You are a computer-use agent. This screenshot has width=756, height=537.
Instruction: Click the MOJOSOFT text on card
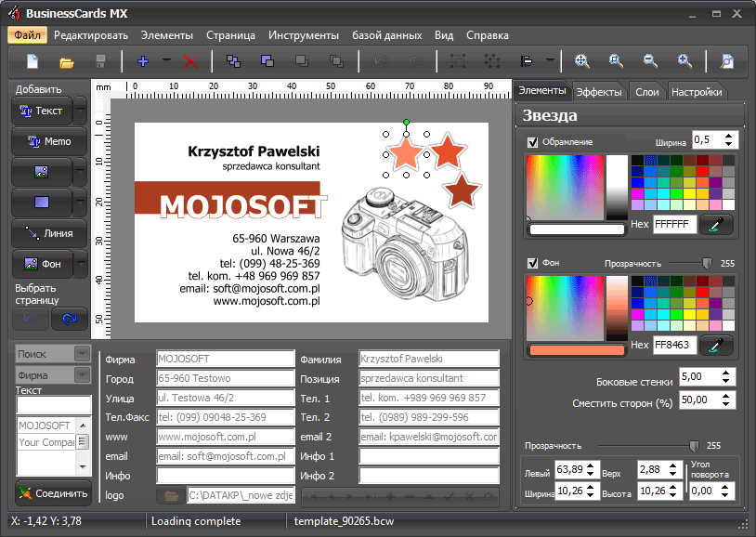(x=243, y=206)
